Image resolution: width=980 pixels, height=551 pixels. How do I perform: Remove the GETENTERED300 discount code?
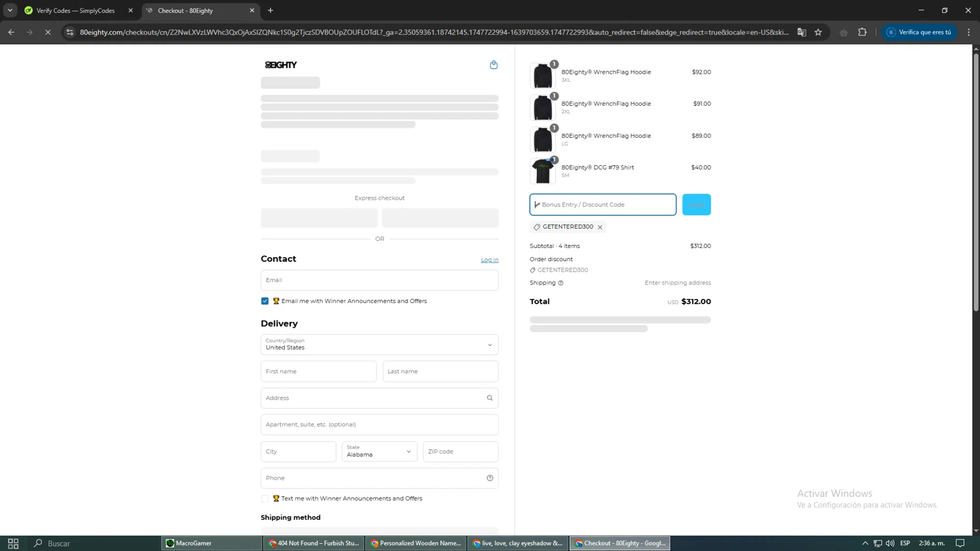[x=600, y=227]
